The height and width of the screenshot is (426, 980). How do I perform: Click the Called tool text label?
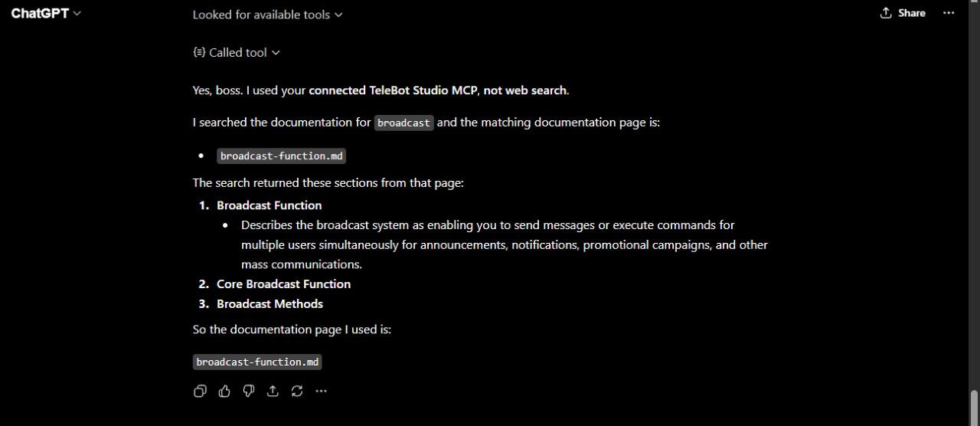pyautogui.click(x=238, y=53)
